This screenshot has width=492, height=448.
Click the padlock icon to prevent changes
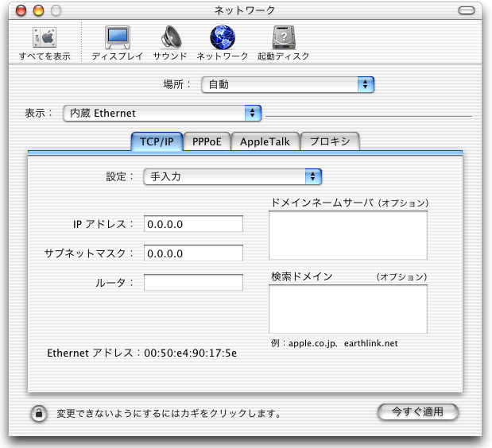point(39,413)
